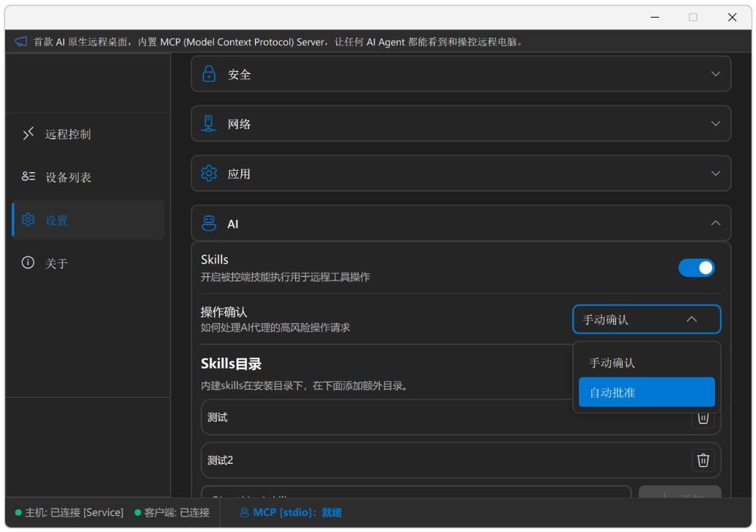Click the MCP robot icon in status bar
This screenshot has width=756, height=532.
245,512
